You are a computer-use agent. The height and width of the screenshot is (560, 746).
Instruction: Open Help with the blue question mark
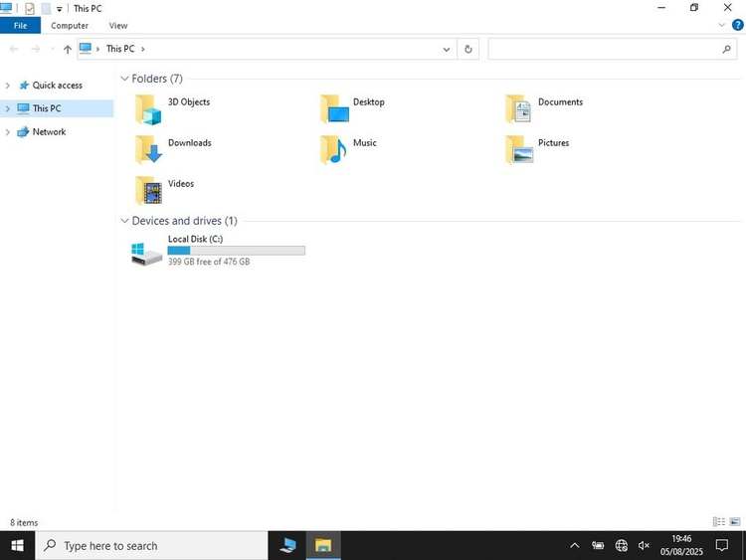point(737,25)
